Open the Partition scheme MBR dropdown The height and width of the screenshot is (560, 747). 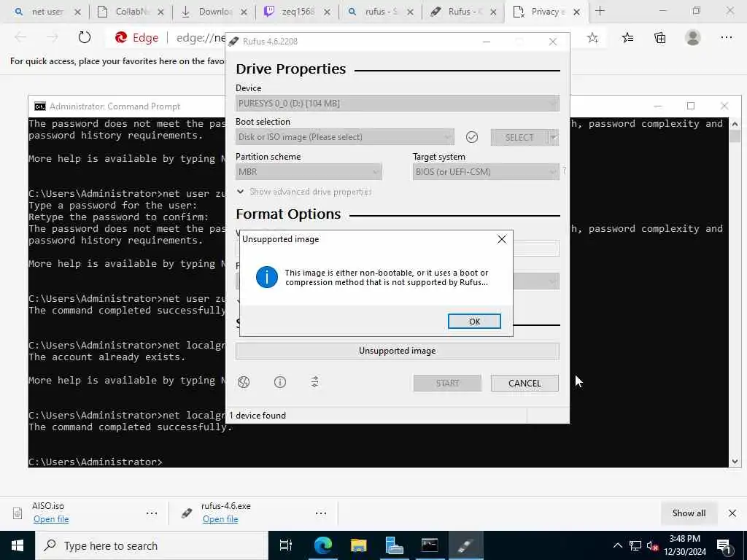[x=309, y=172]
